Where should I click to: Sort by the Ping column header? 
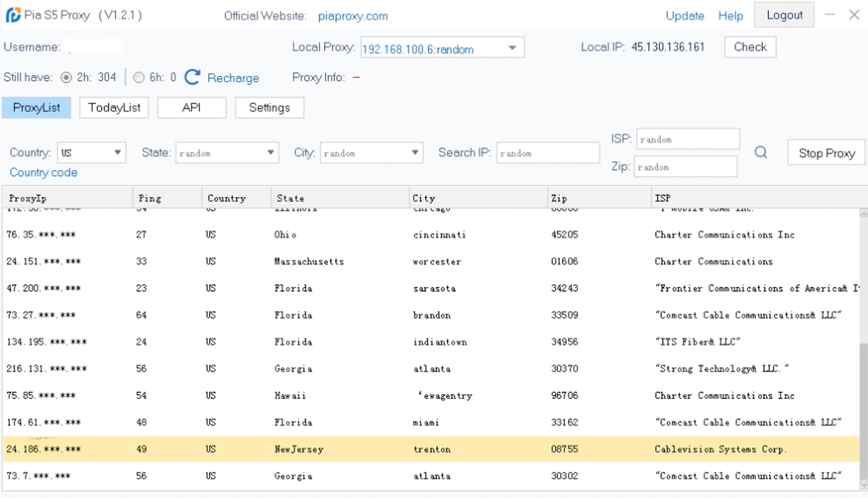point(167,198)
